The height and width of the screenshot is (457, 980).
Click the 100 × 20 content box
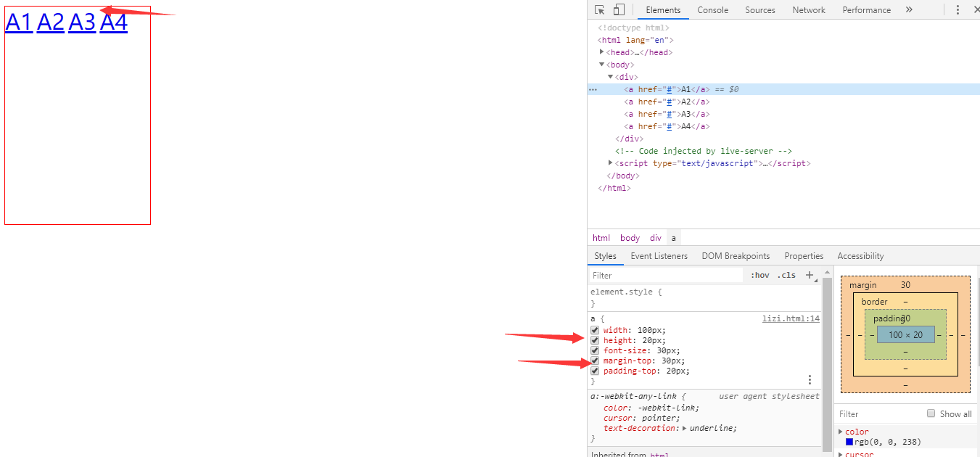coord(905,334)
